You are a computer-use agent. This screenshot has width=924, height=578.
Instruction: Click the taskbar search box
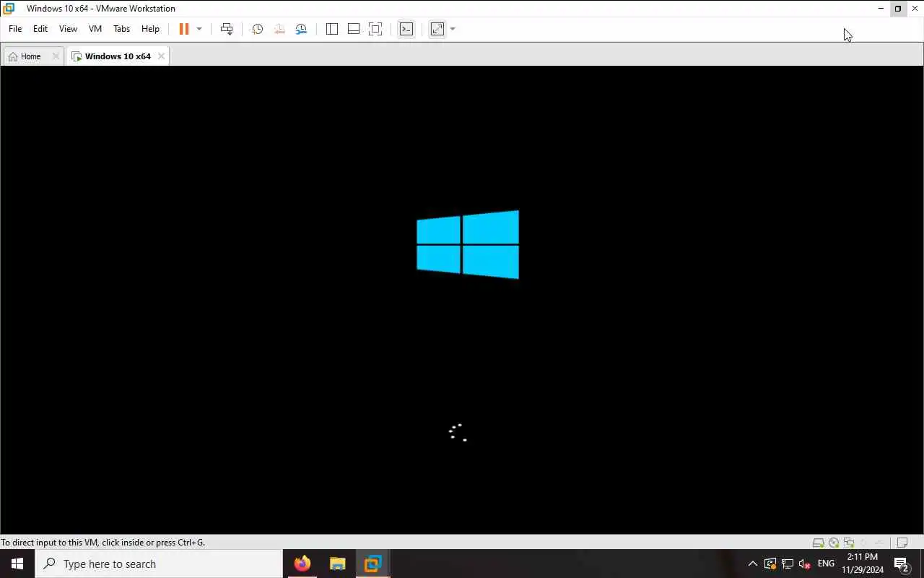(159, 564)
